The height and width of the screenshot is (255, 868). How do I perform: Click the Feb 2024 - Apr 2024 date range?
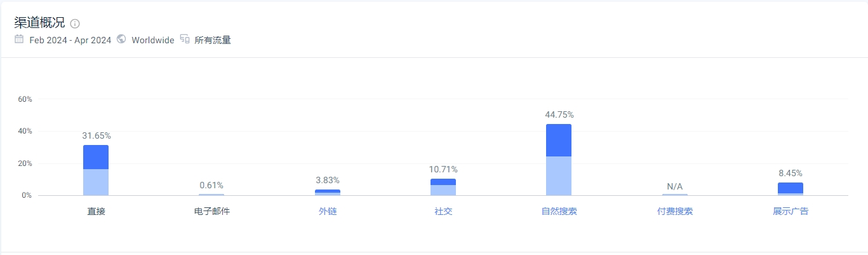(70, 40)
